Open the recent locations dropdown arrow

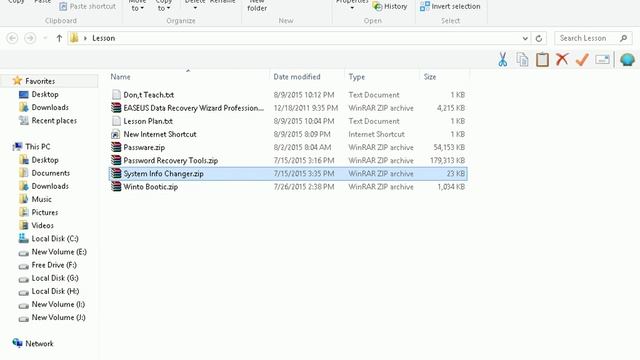click(45, 38)
